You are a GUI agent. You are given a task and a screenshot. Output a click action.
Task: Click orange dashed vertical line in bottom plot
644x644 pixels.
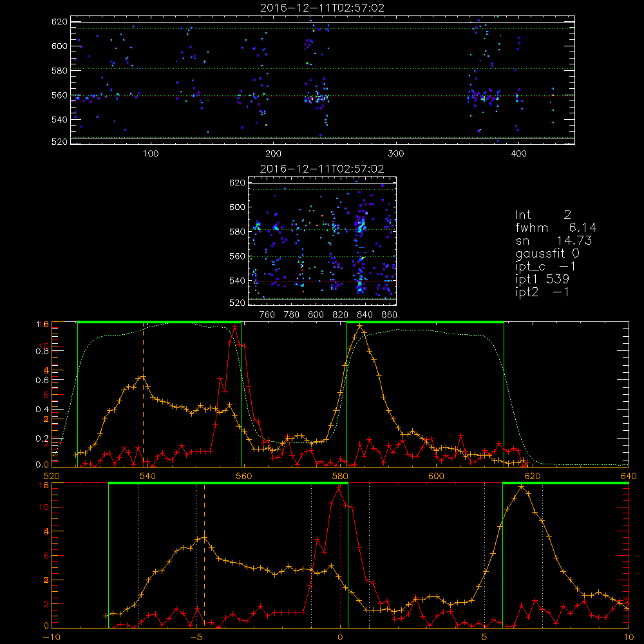(204, 555)
